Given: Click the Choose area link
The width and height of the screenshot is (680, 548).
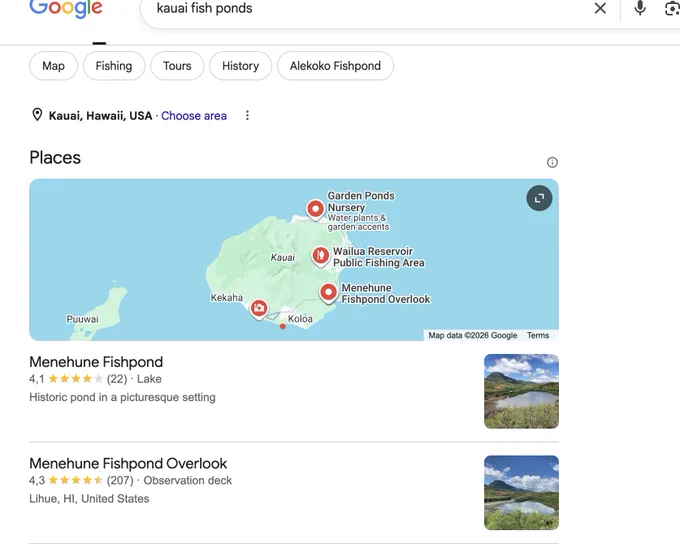Looking at the screenshot, I should point(194,116).
